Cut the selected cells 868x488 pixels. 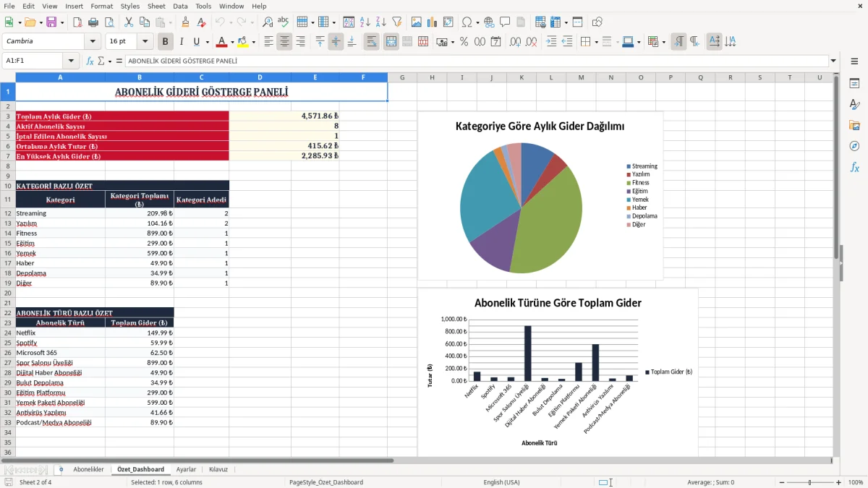(129, 22)
